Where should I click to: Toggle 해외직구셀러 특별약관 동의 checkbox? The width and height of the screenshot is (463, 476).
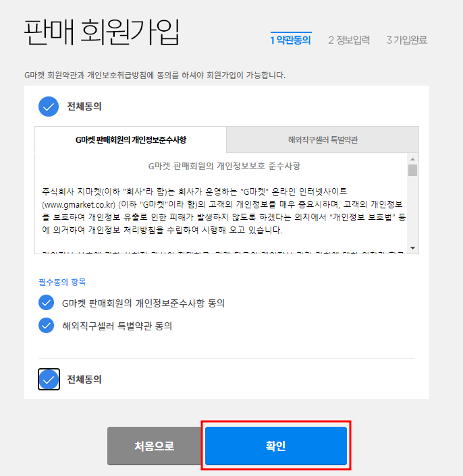pyautogui.click(x=46, y=326)
